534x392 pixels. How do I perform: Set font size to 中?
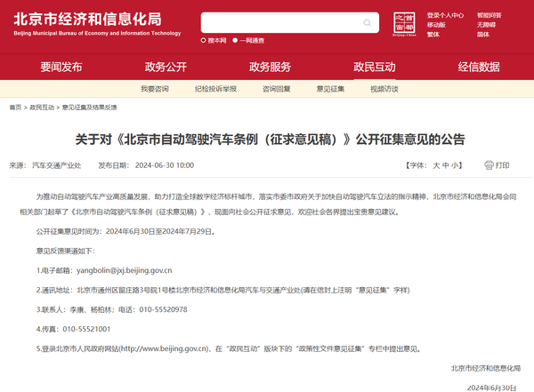point(445,165)
